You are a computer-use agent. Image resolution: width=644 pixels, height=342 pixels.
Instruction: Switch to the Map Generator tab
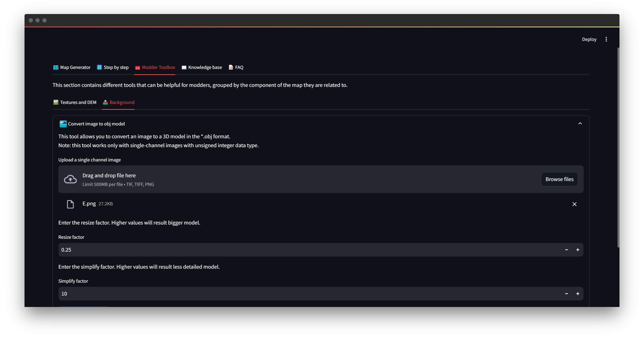click(x=72, y=67)
